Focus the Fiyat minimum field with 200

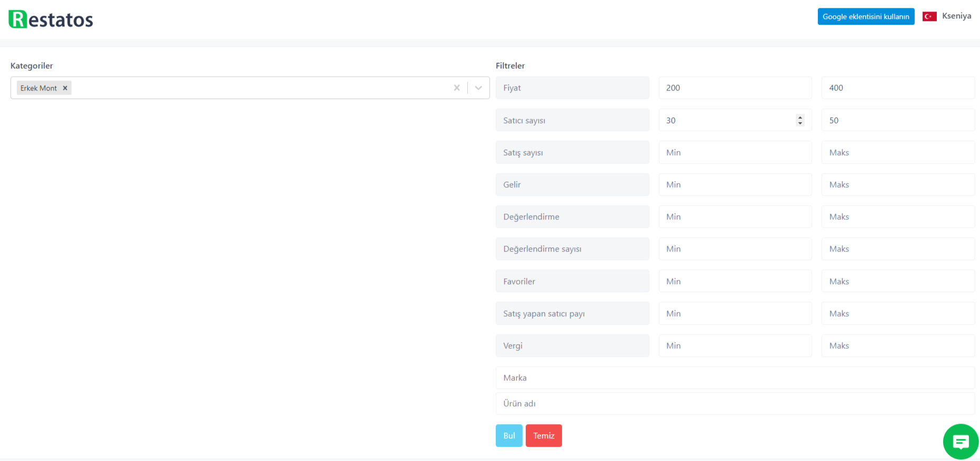click(x=735, y=88)
